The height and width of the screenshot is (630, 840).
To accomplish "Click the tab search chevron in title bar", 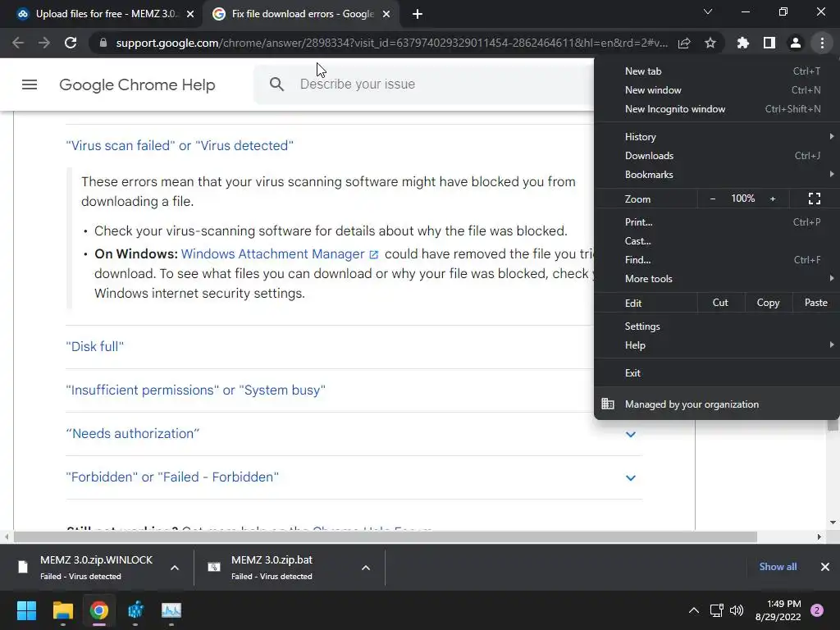I will tap(708, 11).
